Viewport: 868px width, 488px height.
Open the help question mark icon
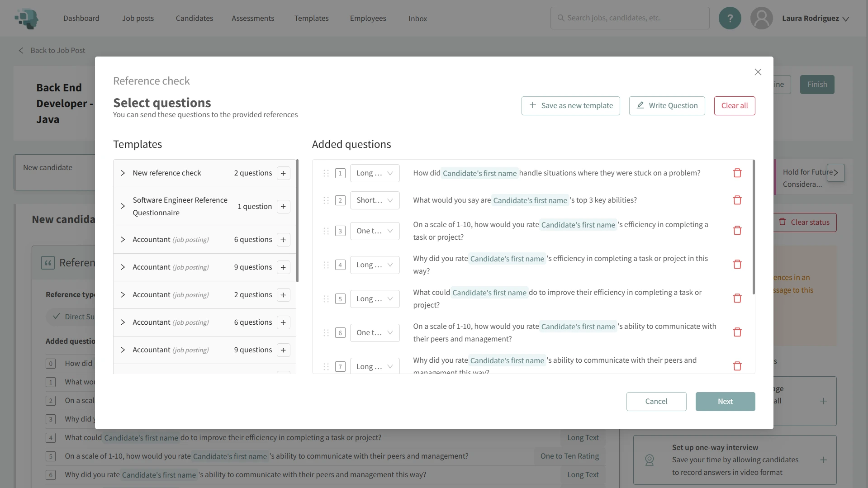(x=730, y=18)
